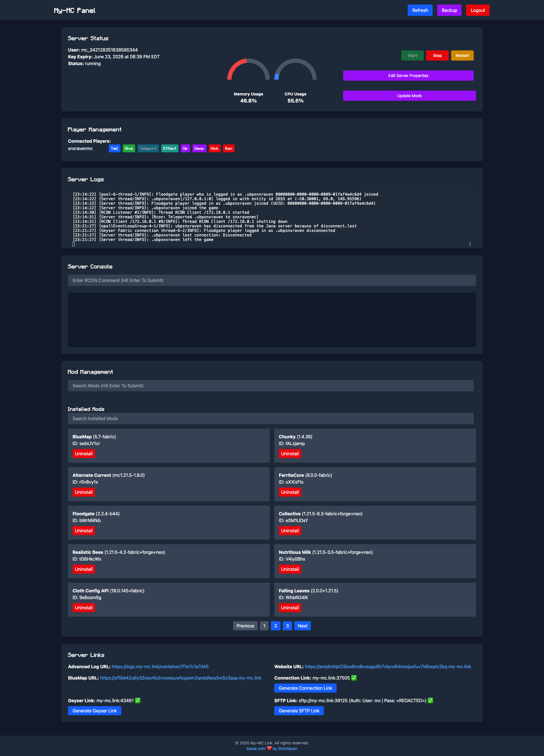Go to mods page 1

(x=264, y=626)
